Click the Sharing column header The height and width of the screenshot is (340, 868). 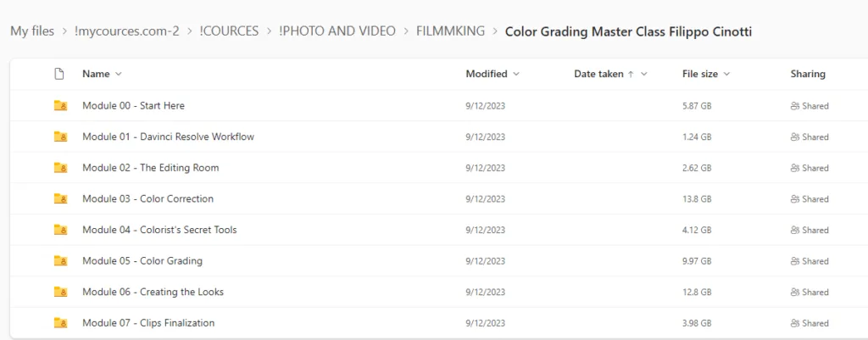click(x=808, y=74)
